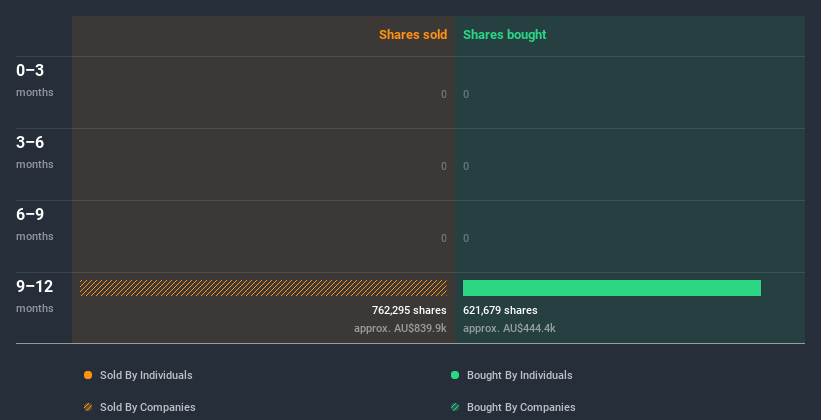Select the Bought By Individuals legend label
This screenshot has height=420, width=821.
(x=519, y=375)
